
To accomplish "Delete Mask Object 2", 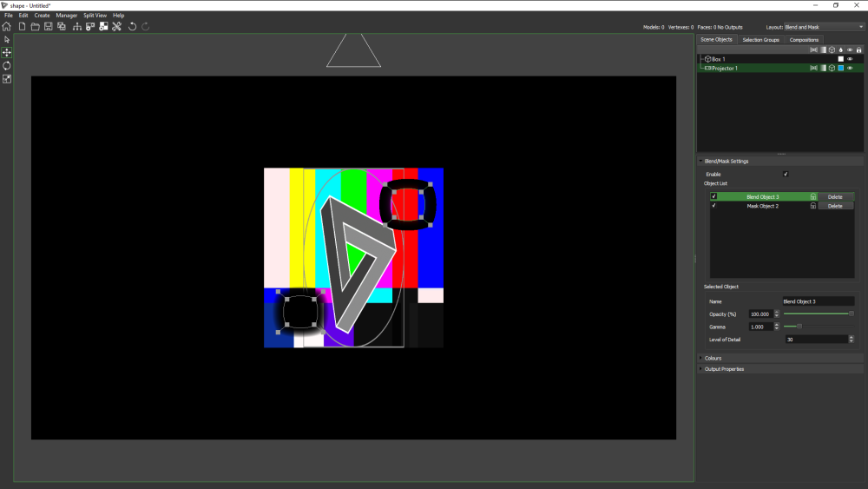I will click(835, 206).
